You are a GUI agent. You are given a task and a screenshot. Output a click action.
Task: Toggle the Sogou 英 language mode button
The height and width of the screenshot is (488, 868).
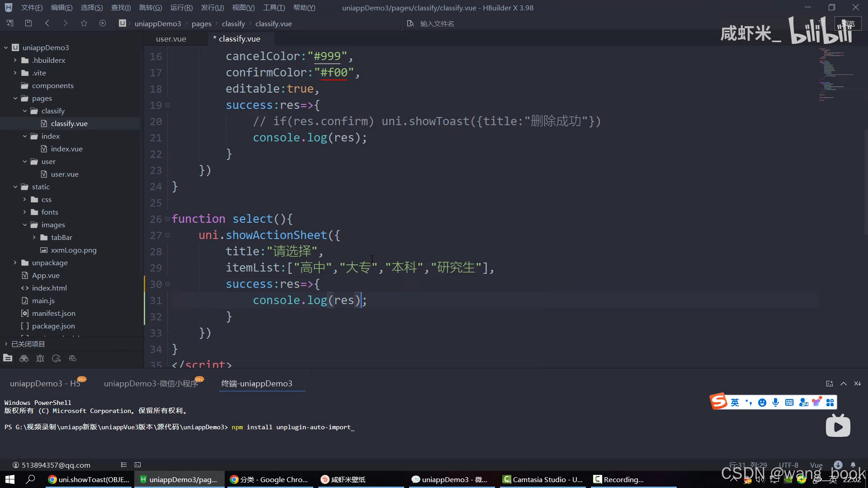pyautogui.click(x=735, y=403)
